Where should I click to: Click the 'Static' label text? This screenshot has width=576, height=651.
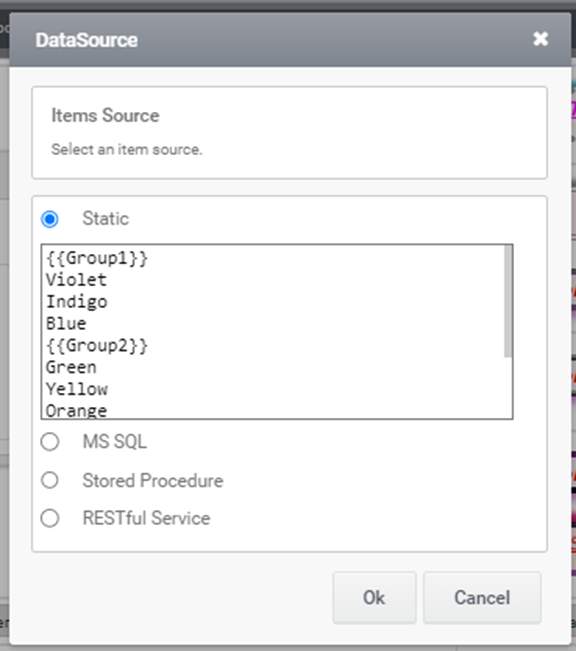(105, 218)
